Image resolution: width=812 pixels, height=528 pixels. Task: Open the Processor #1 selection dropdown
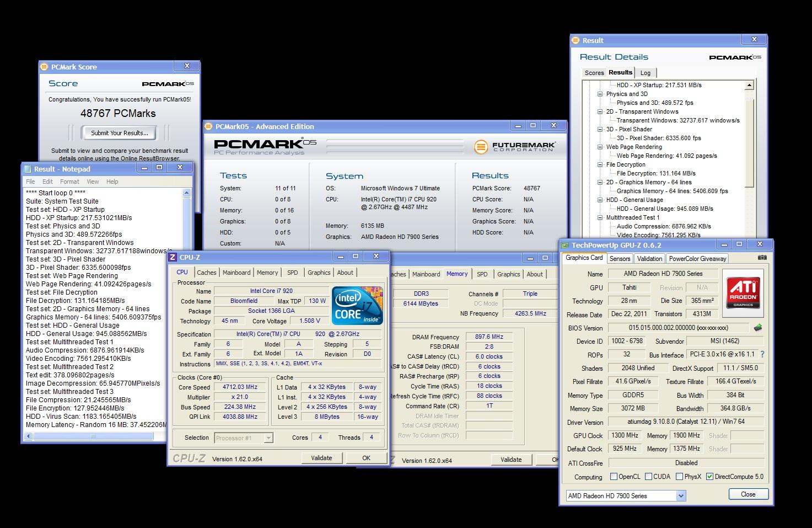(x=268, y=438)
